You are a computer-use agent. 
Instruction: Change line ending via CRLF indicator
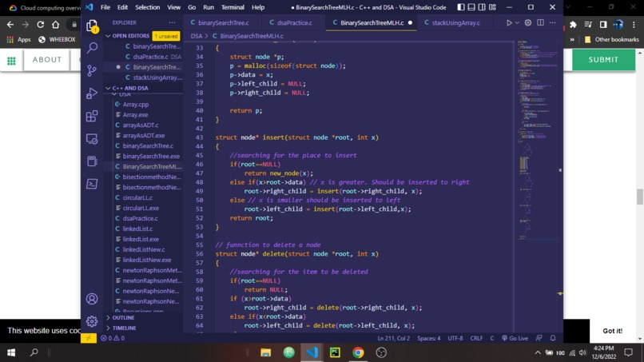click(x=476, y=338)
